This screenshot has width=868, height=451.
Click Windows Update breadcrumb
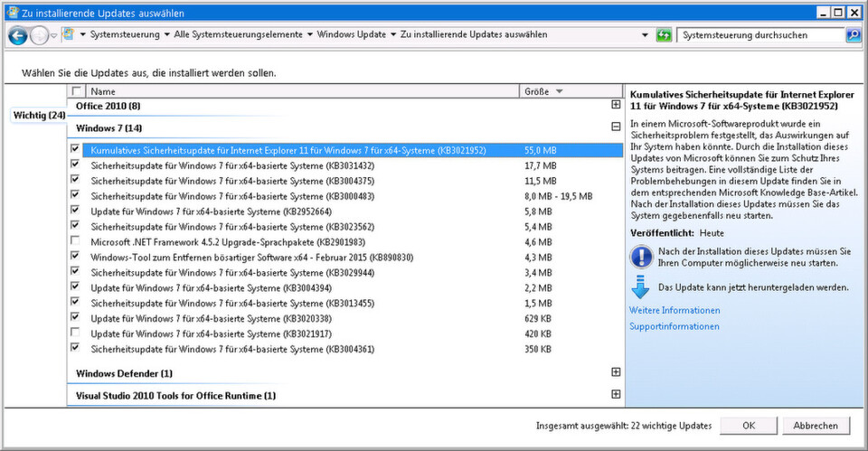(352, 34)
